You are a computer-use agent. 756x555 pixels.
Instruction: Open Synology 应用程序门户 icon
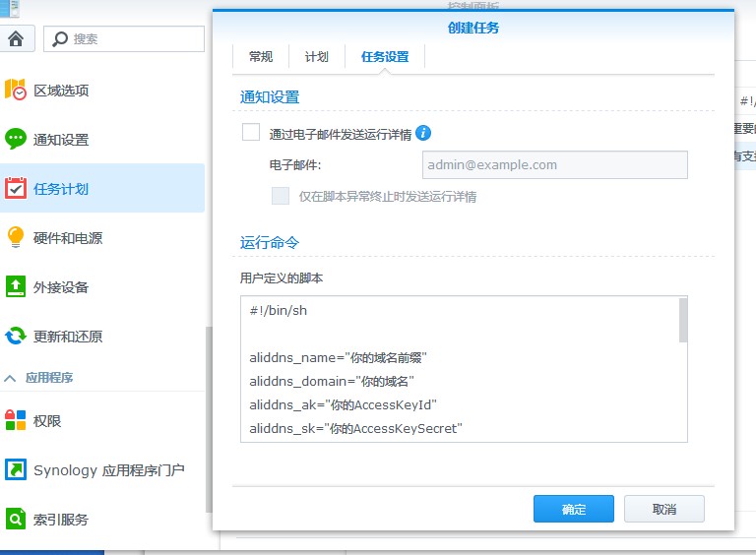coord(16,470)
